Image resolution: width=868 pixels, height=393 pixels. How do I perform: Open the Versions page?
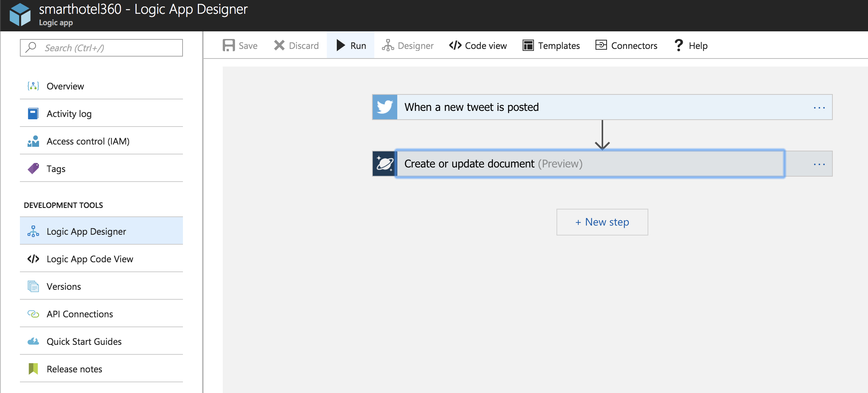(101, 286)
